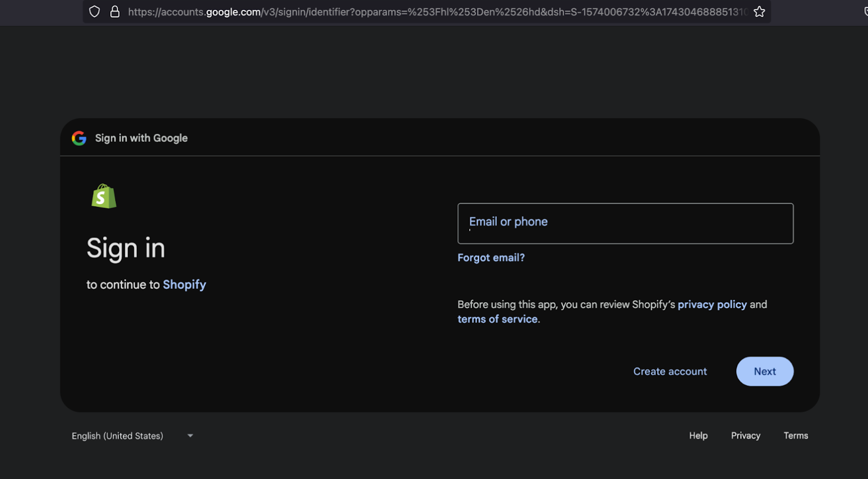The image size is (868, 479).
Task: Bookmark this page with the star icon
Action: (x=759, y=12)
